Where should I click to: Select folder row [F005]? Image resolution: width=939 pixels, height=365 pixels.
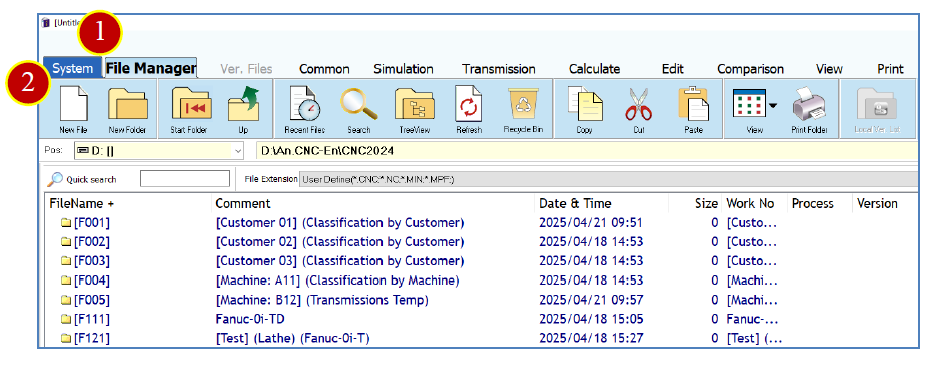(481, 300)
